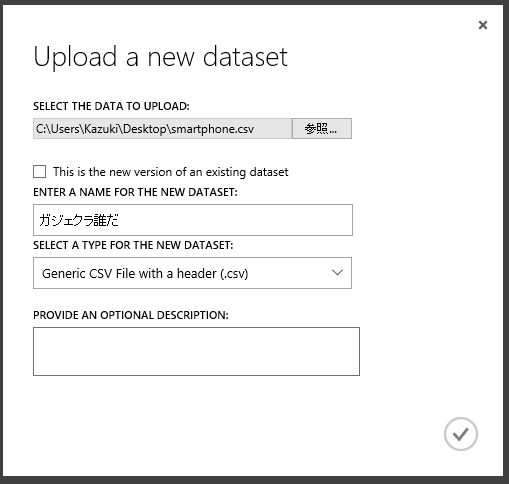This screenshot has height=484, width=509.
Task: Click the 参照... browse button
Action: point(322,128)
